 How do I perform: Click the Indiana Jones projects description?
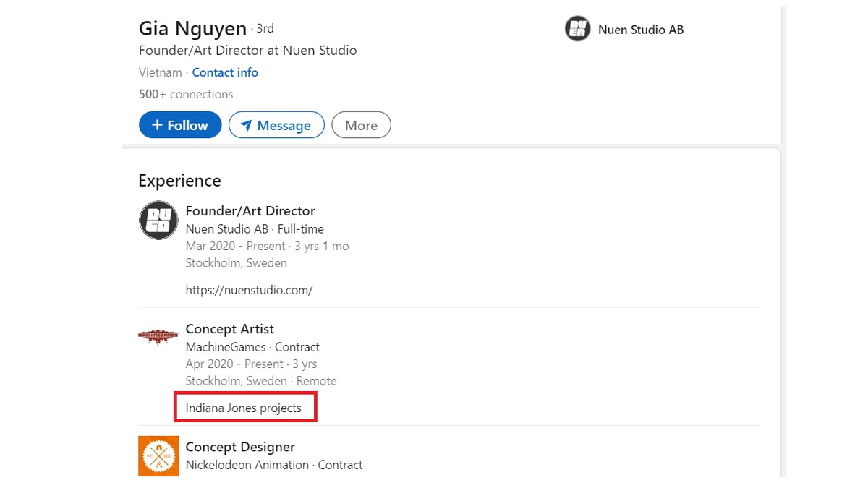pos(243,408)
